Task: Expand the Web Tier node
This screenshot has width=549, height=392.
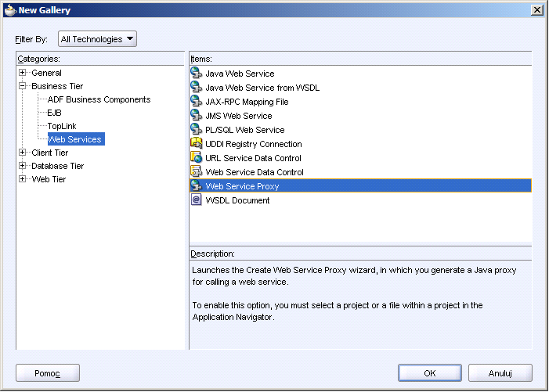Action: click(x=23, y=179)
